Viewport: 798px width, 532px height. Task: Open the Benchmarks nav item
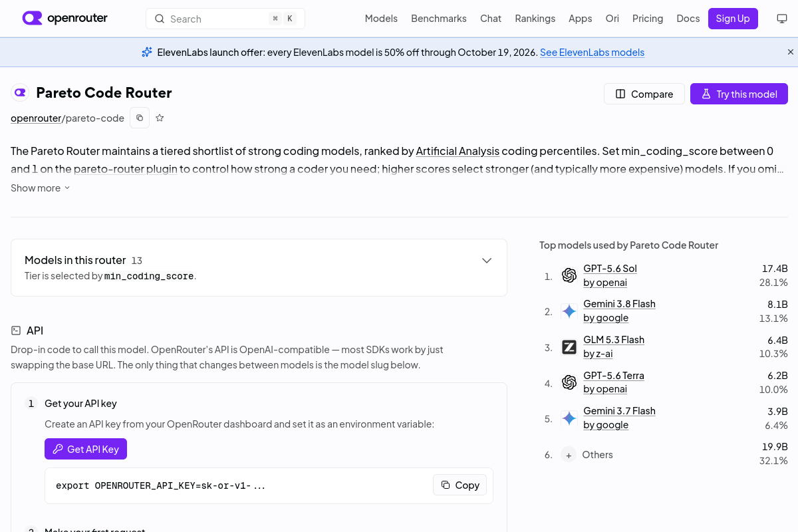click(x=439, y=19)
